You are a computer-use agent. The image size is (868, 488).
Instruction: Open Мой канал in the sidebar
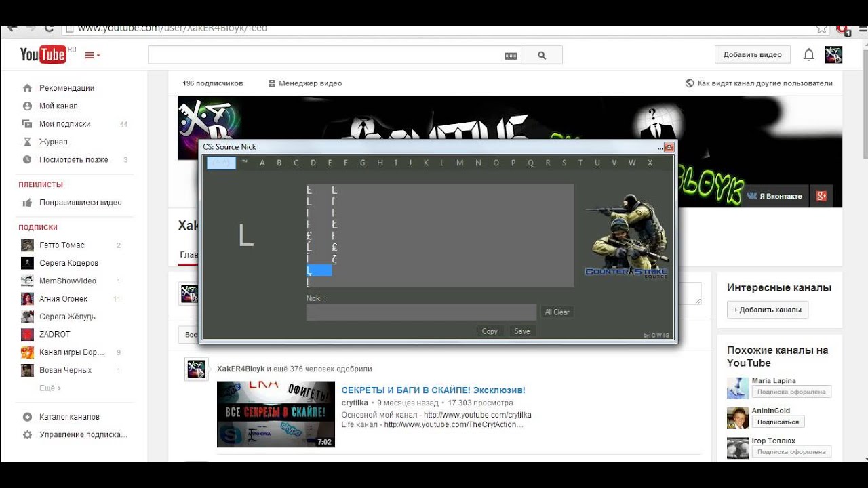point(58,106)
